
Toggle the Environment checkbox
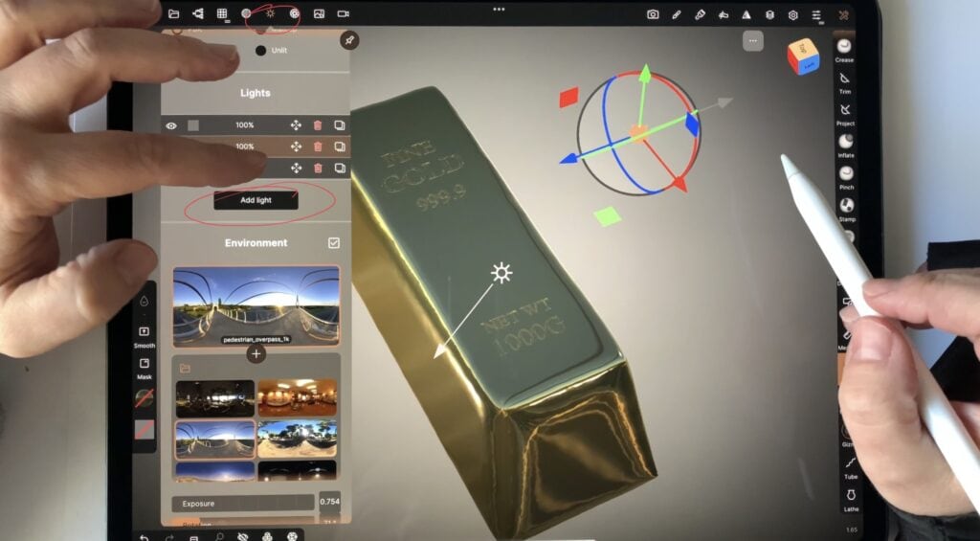[x=334, y=243]
